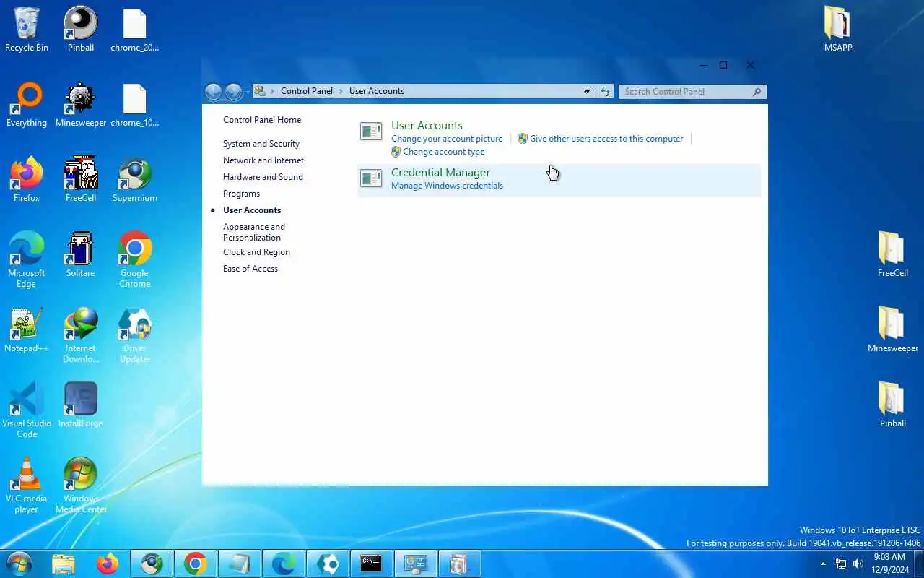
Task: Select the Firefox desktop shortcut
Action: click(27, 180)
